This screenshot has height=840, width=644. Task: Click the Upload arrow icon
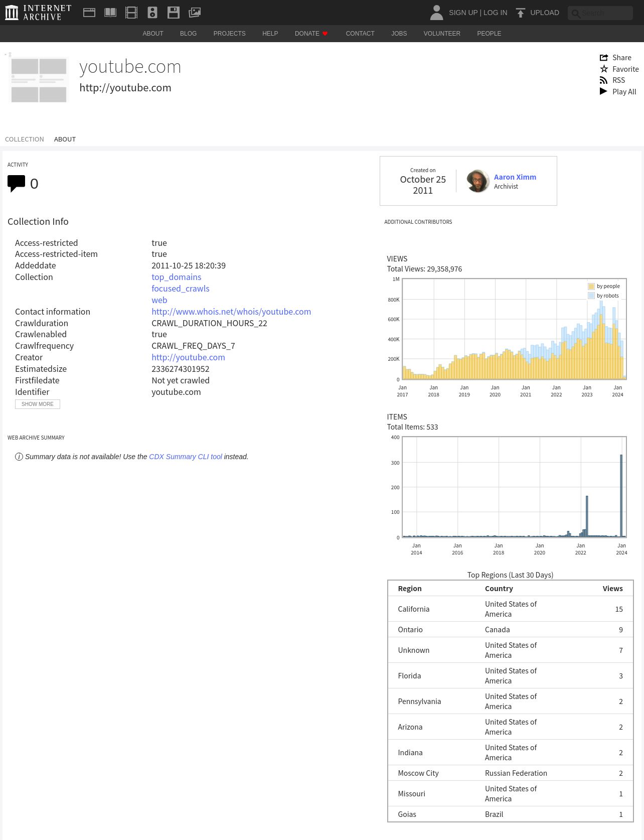pos(521,13)
